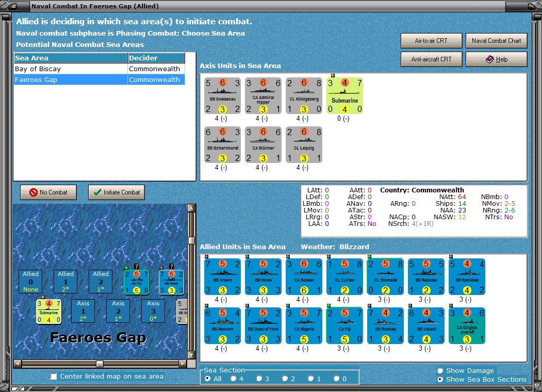Select sea section 0 radio button
This screenshot has height=392, width=542.
[336, 379]
